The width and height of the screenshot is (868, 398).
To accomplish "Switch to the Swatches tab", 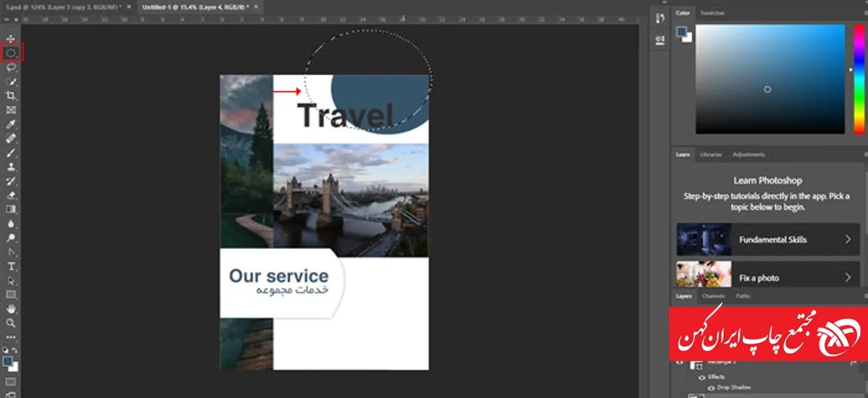I will click(712, 13).
